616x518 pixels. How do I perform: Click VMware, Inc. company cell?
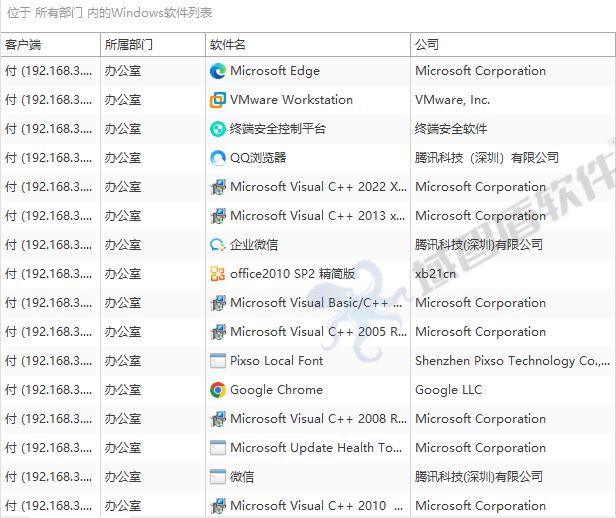click(x=453, y=100)
